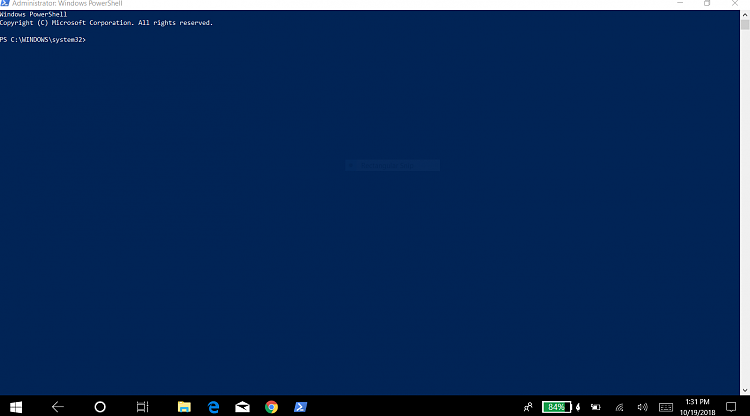
Task: Click the scrollbar up arrow
Action: coord(745,15)
